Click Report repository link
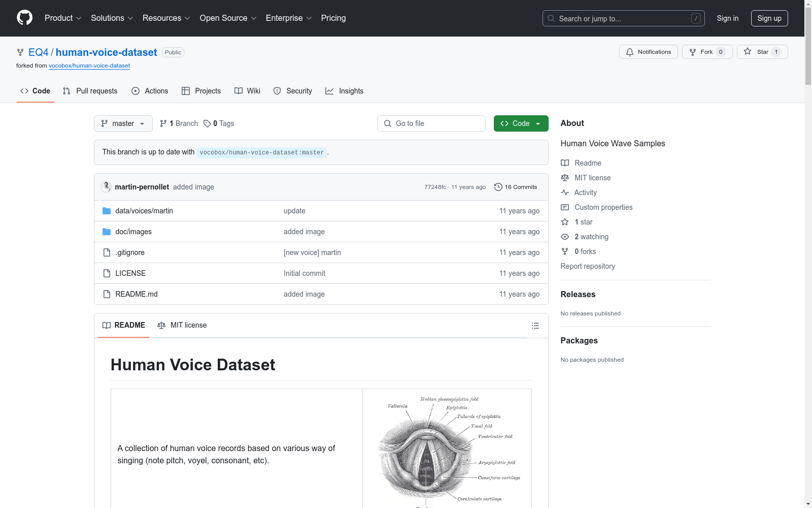Image resolution: width=812 pixels, height=508 pixels. pos(588,266)
